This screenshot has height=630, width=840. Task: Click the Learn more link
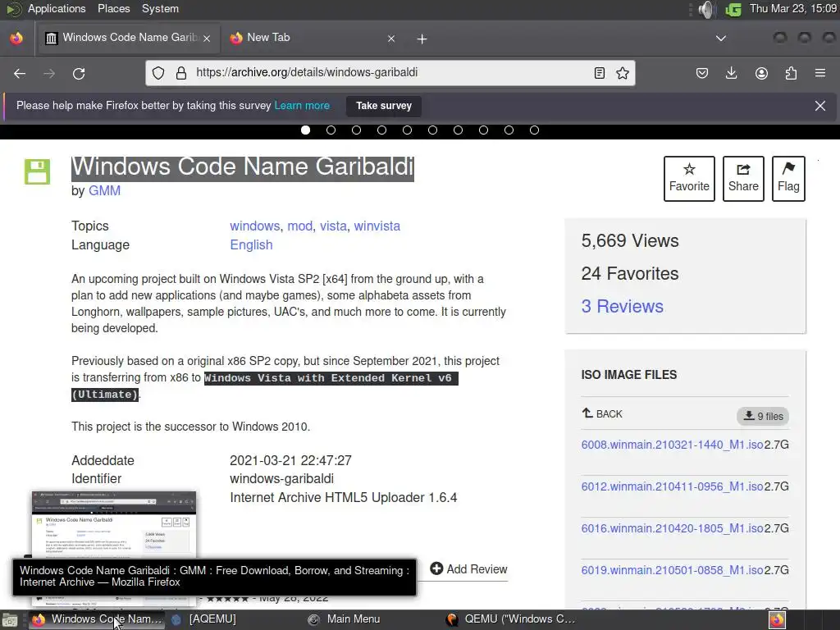302,106
